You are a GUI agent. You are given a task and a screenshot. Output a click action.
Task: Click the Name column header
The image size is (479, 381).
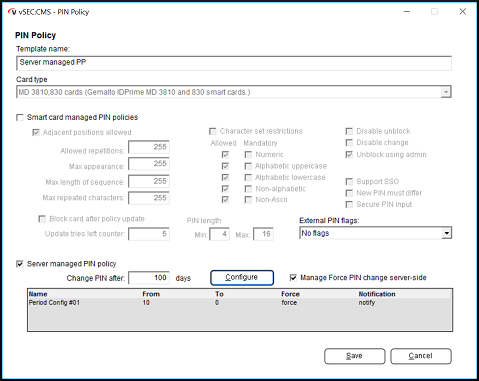pyautogui.click(x=38, y=294)
